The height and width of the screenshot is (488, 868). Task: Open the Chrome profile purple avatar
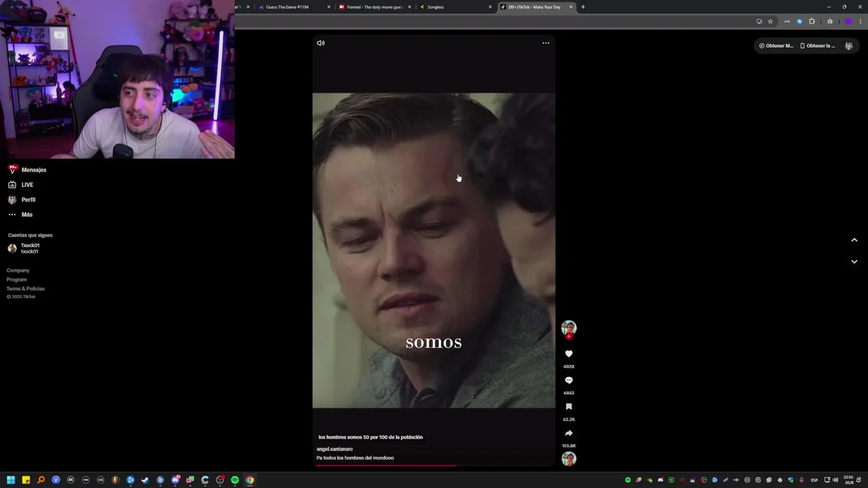(848, 22)
